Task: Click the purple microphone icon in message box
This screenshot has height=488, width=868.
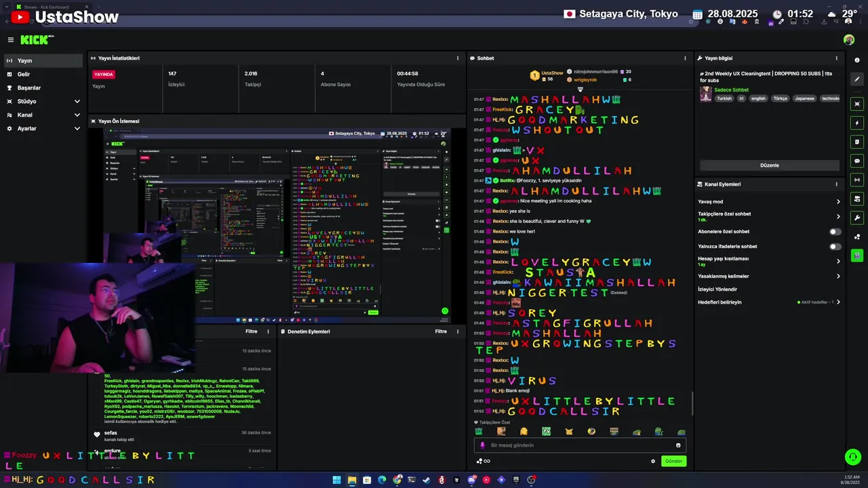Action: point(483,445)
